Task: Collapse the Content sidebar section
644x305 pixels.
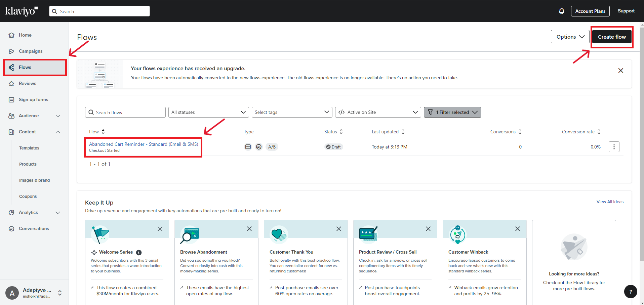Action: 58,132
